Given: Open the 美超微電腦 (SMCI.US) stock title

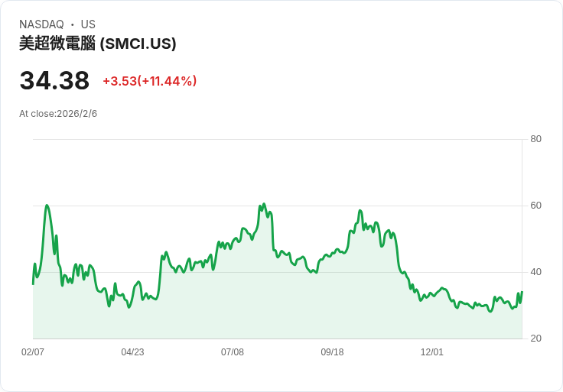Looking at the screenshot, I should tap(98, 44).
